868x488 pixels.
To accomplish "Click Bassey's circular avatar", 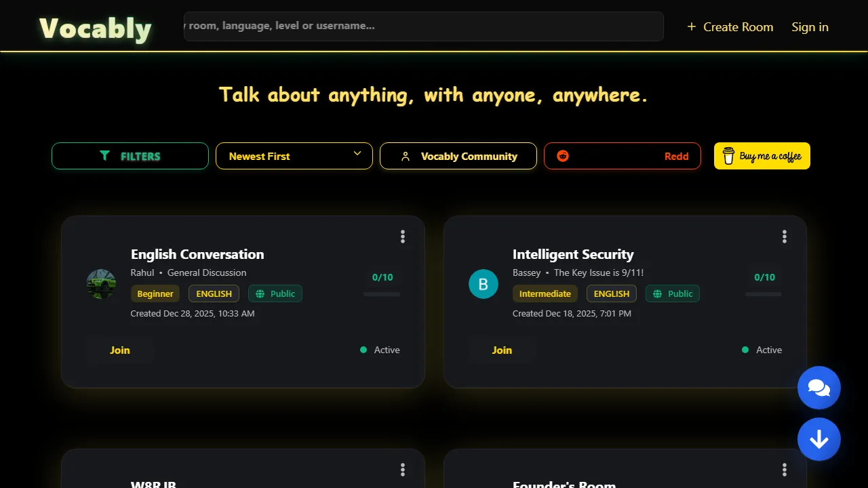I will [x=484, y=284].
